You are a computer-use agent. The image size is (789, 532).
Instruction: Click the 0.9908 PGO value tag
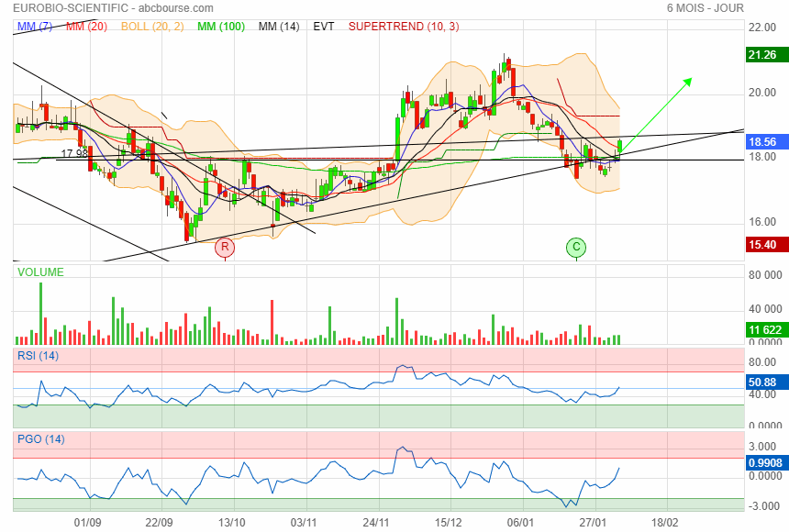click(x=765, y=463)
